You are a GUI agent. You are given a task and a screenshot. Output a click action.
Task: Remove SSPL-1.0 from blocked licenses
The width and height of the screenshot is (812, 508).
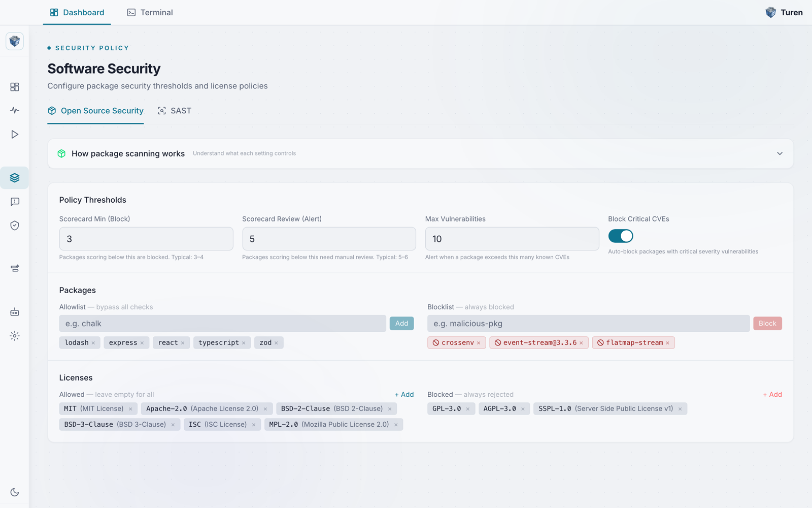(x=680, y=409)
